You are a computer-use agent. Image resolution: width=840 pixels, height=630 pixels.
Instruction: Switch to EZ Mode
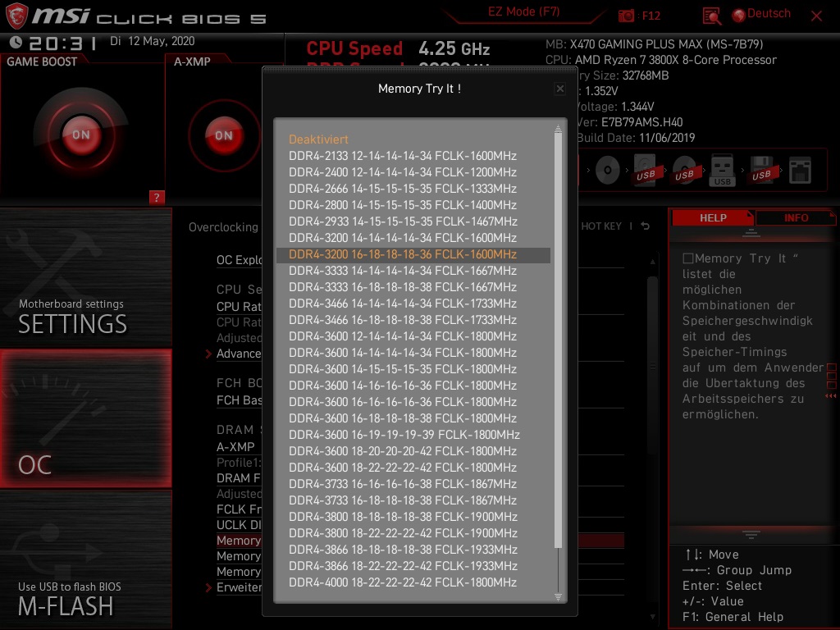pos(523,12)
